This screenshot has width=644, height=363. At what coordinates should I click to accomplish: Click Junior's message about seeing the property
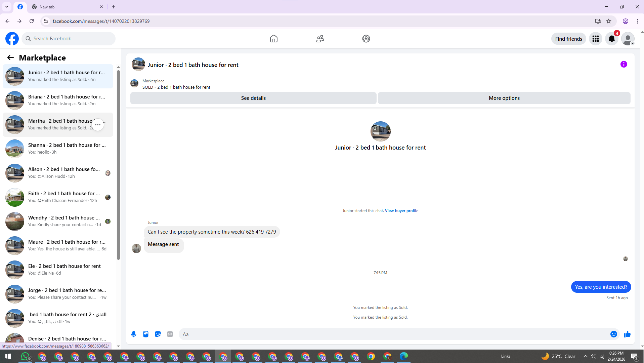tap(212, 232)
